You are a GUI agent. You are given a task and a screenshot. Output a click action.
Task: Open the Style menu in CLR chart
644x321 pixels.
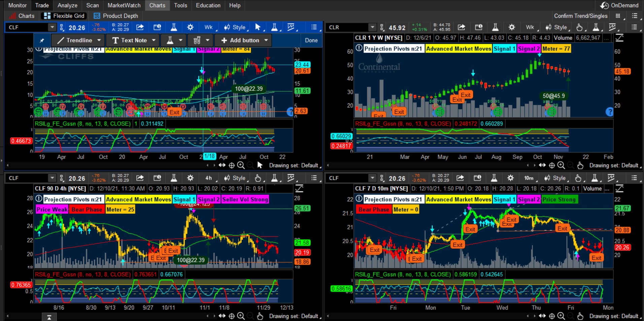coord(557,27)
